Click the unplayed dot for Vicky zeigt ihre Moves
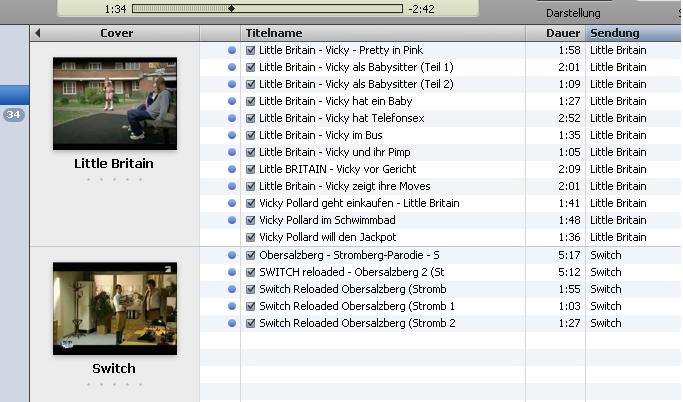Image resolution: width=683 pixels, height=402 pixels. (x=232, y=186)
